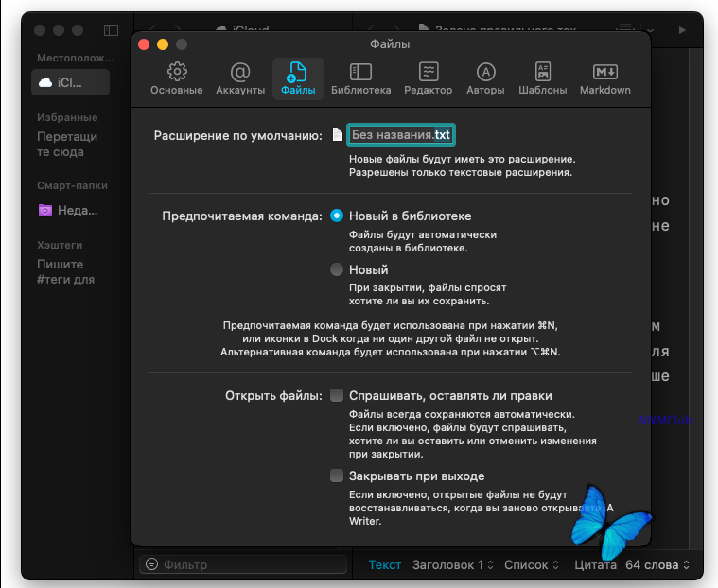Open the Редактор preferences tab
The image size is (718, 588).
point(429,78)
